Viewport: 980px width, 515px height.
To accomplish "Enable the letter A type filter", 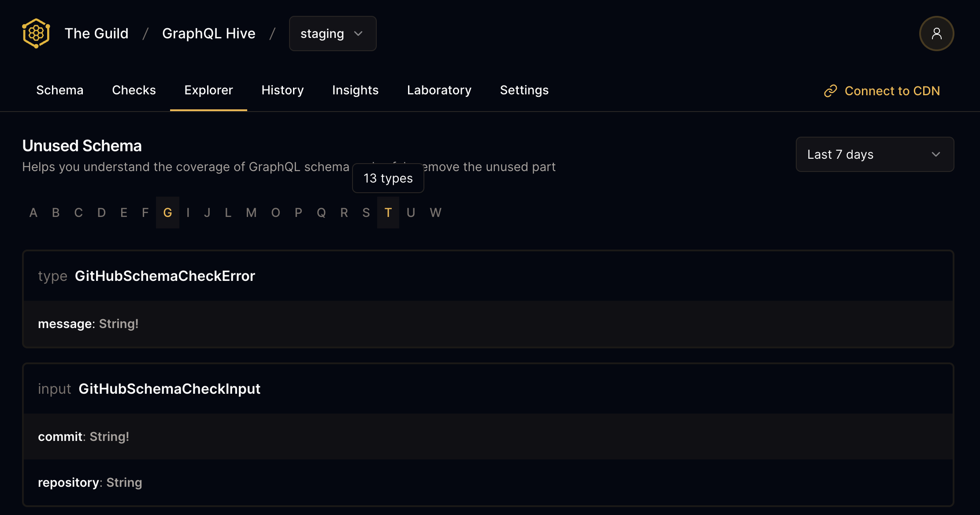I will pos(33,213).
